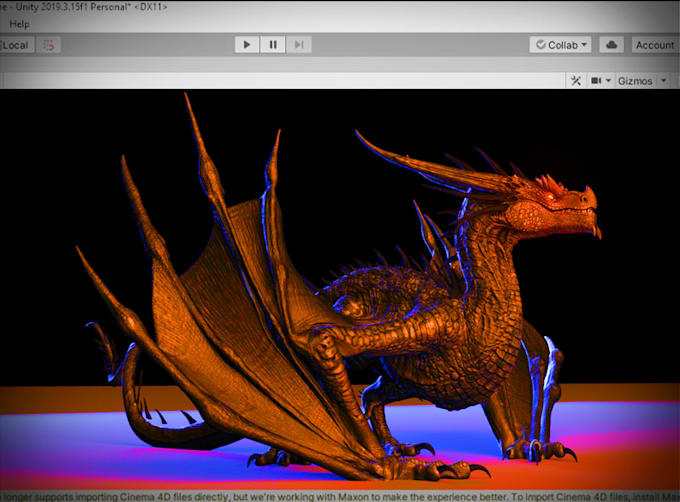Pause the game with the Pause button

point(273,45)
